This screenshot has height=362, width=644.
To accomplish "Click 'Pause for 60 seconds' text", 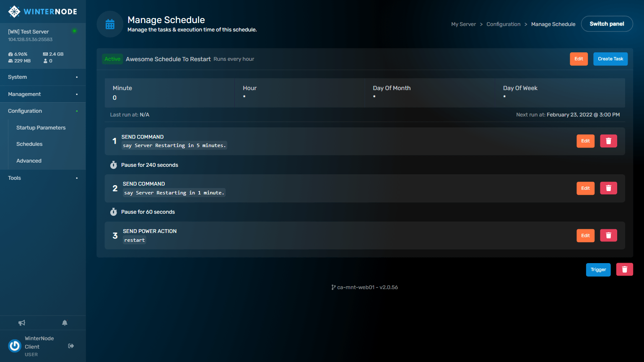I will (x=148, y=212).
